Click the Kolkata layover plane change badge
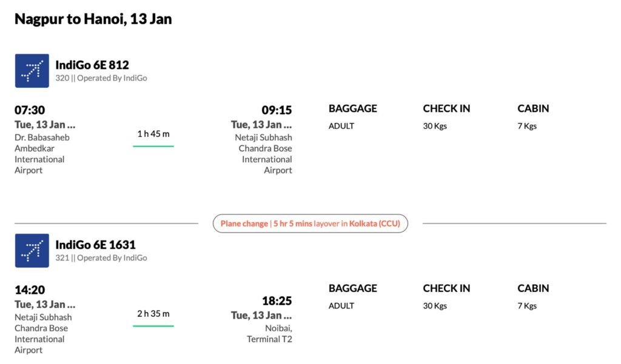 click(x=310, y=223)
